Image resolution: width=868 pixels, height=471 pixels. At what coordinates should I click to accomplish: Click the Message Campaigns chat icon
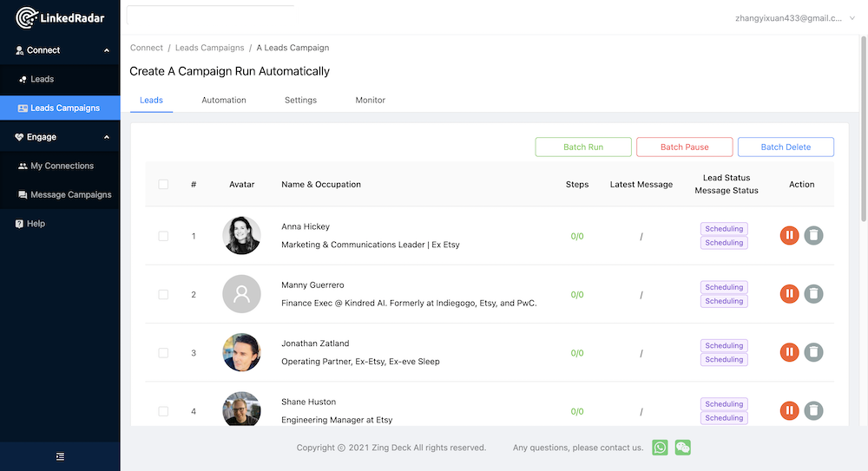(23, 195)
